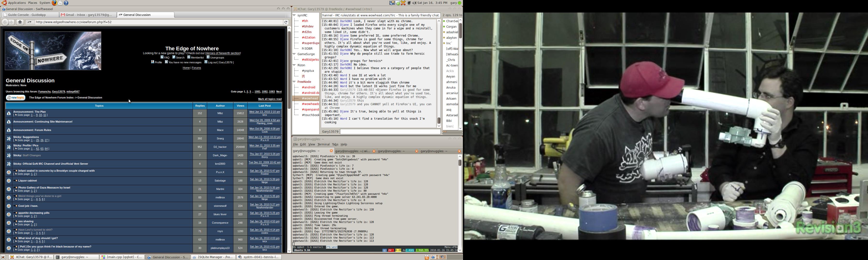Open Heroes of Newerth section link
The height and width of the screenshot is (260, 868).
point(223,53)
